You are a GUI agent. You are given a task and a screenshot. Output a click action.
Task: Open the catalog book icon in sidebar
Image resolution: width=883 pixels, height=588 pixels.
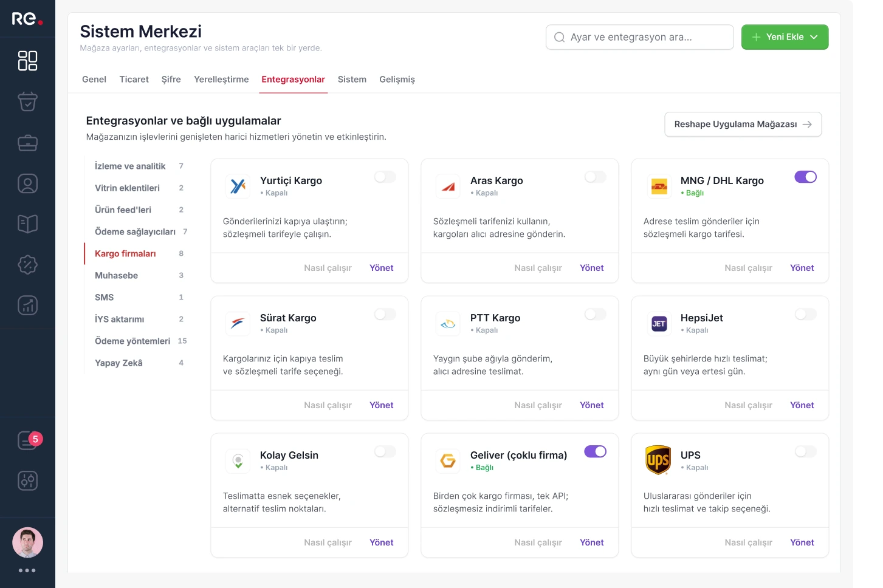pos(27,224)
